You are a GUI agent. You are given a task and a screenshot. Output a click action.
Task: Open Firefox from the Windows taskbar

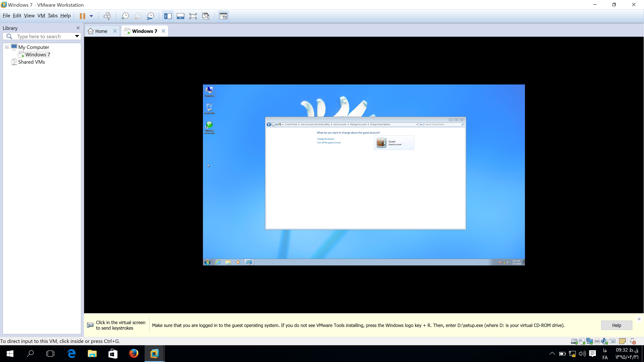(x=134, y=353)
